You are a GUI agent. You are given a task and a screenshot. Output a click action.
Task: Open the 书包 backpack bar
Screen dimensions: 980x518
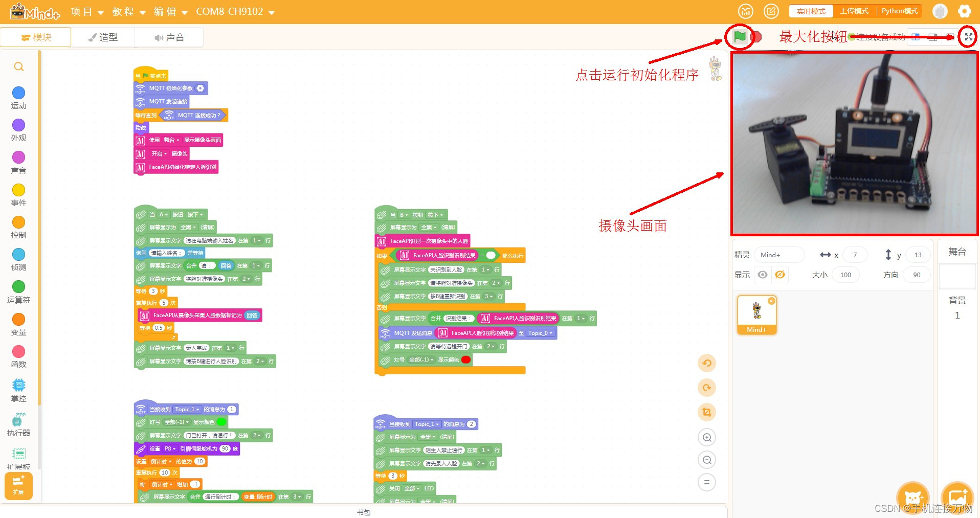click(x=364, y=512)
